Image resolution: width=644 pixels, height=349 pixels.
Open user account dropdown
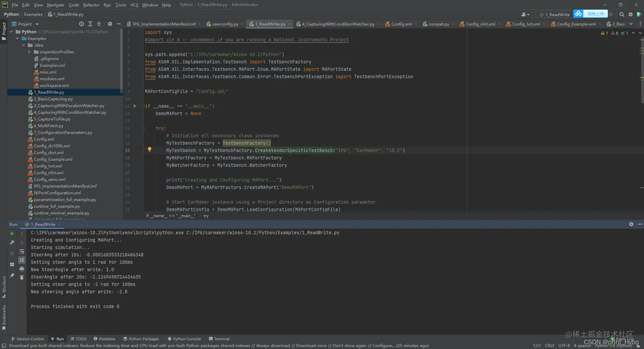tap(526, 14)
